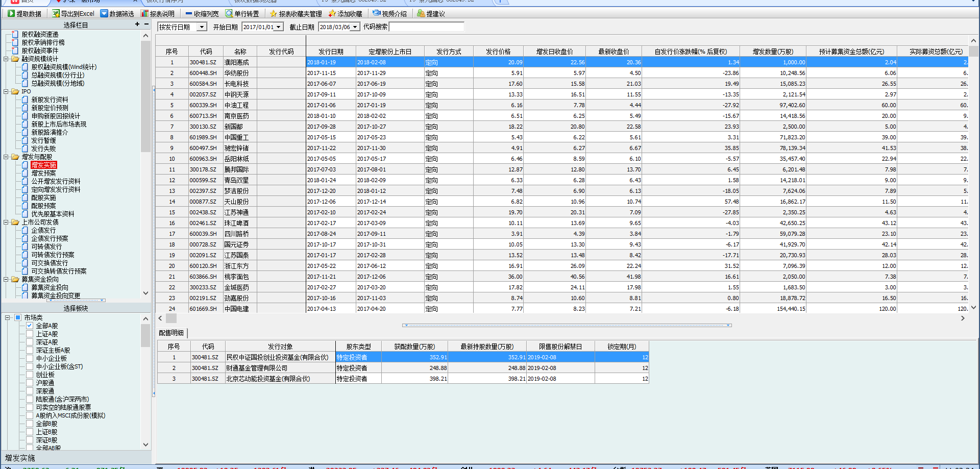
Task: Click the 选择板块 list vertical scrollbar
Action: click(x=145, y=335)
